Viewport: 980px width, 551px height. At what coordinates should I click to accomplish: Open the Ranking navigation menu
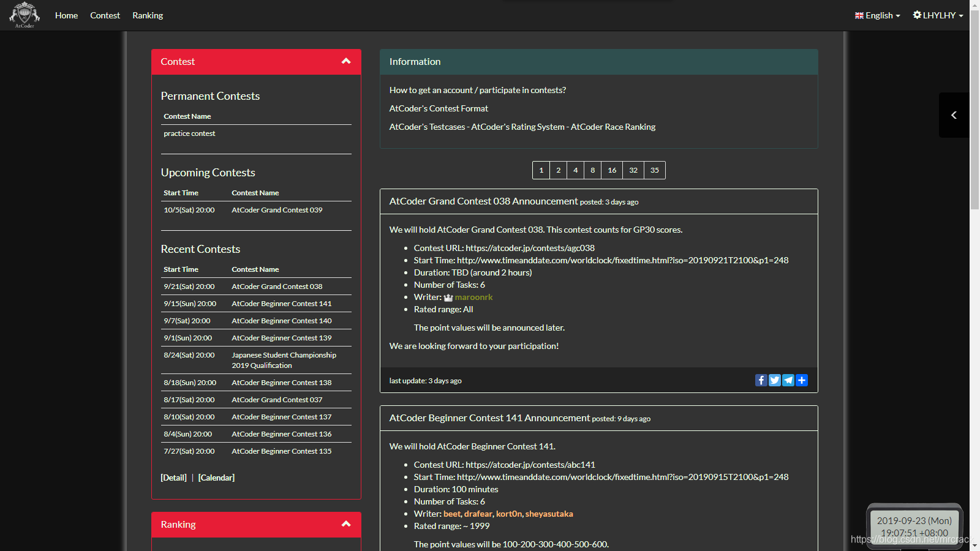148,15
